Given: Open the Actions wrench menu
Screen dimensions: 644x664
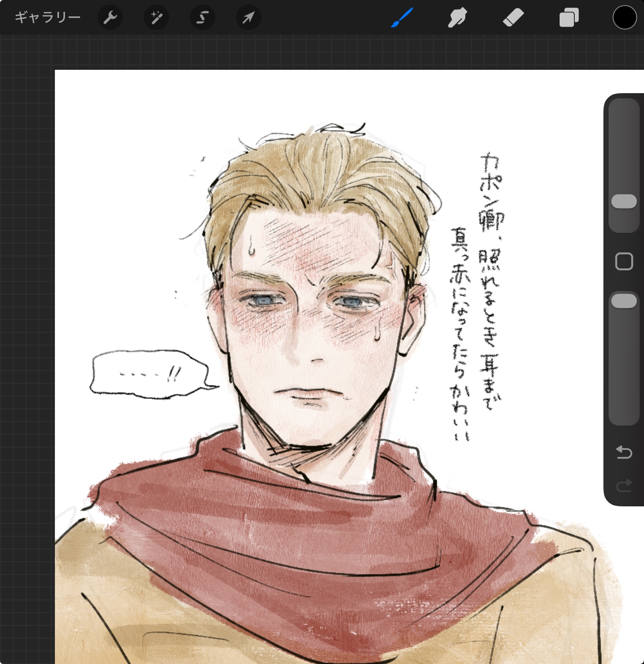Looking at the screenshot, I should (110, 18).
